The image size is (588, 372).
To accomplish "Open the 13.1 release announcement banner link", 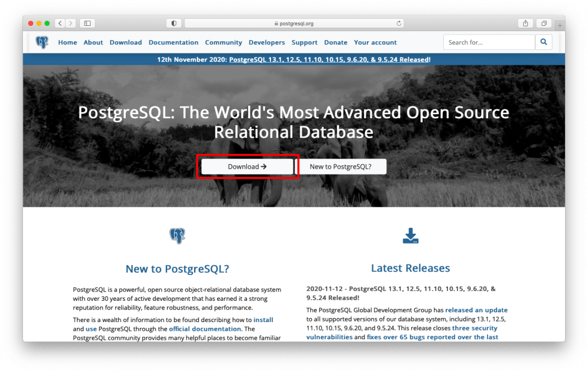I will click(x=329, y=59).
